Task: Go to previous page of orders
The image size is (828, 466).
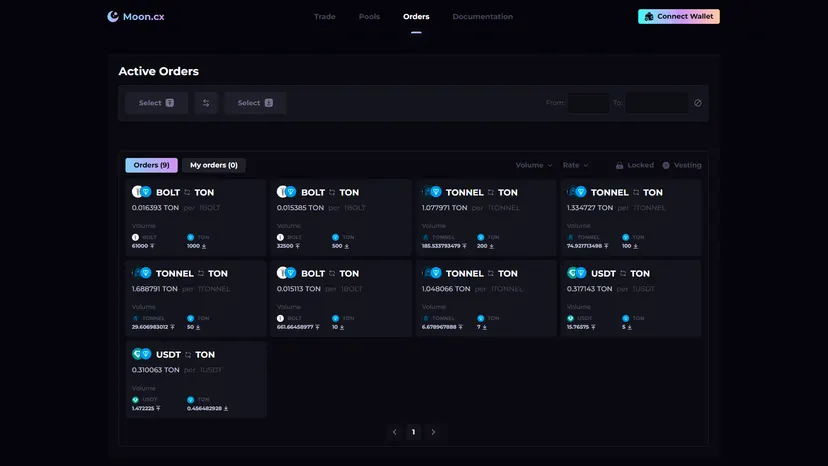Action: pos(394,432)
